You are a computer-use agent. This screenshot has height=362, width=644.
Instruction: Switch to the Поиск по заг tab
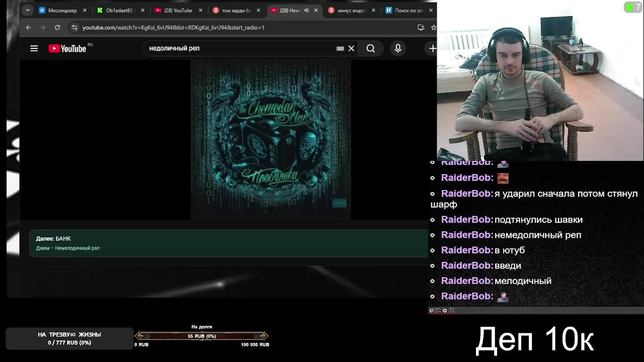pos(409,11)
